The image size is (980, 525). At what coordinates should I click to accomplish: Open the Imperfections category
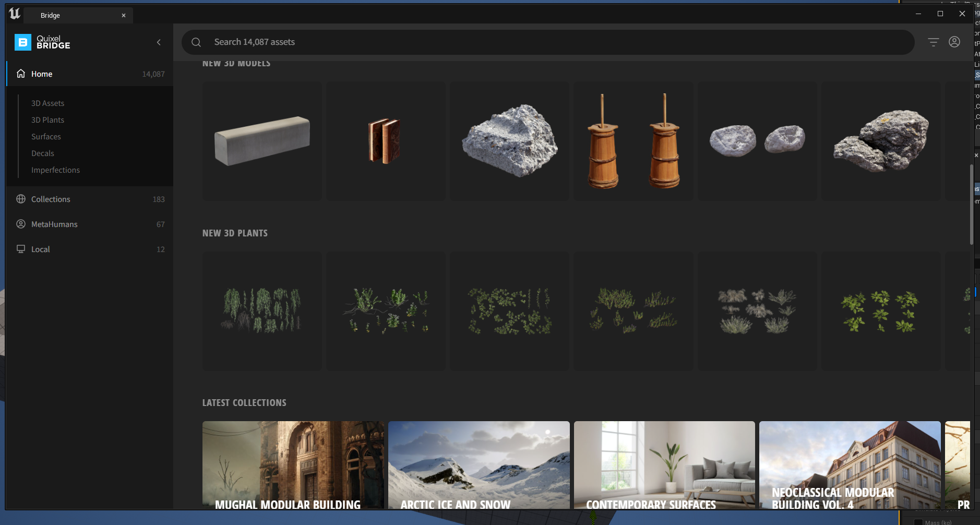click(x=55, y=170)
